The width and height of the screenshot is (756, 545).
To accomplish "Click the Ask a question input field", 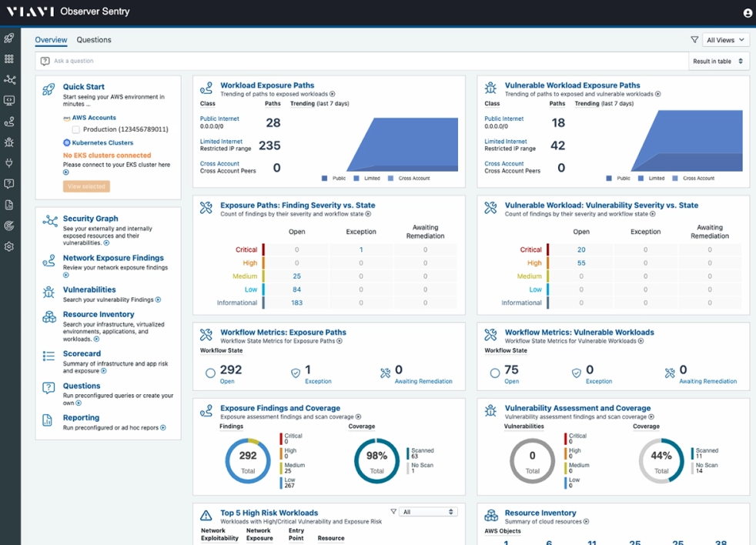I will tap(362, 61).
